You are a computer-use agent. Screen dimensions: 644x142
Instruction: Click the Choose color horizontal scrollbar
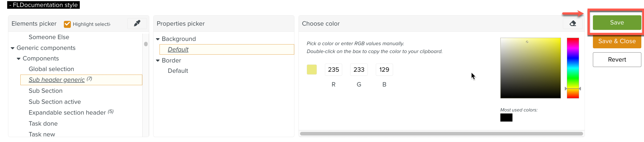tap(441, 134)
